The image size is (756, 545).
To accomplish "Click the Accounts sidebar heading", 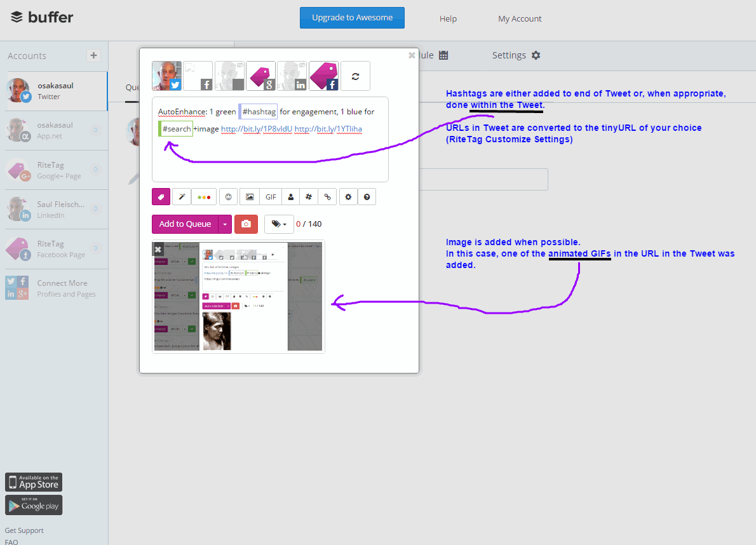I will (27, 56).
